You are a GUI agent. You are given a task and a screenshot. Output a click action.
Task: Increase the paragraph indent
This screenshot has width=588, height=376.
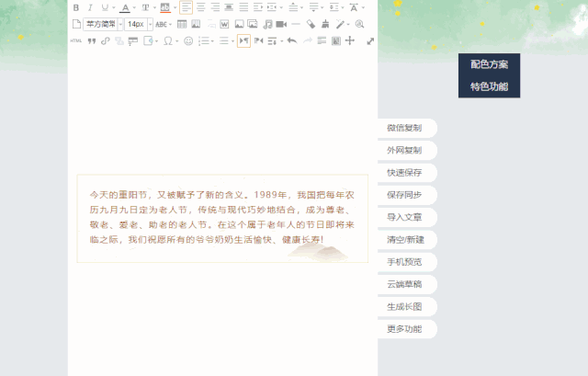click(257, 7)
